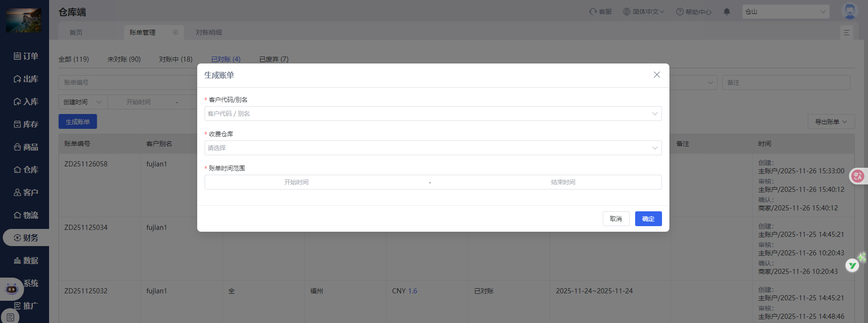Open the 库存 inventory sidebar section

[26, 124]
